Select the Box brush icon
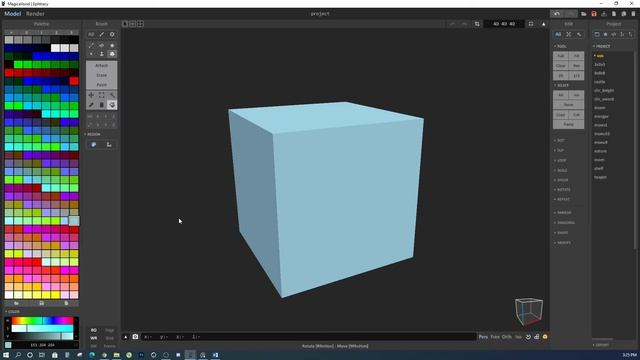Screen dimensions: 640x360 click(x=112, y=53)
